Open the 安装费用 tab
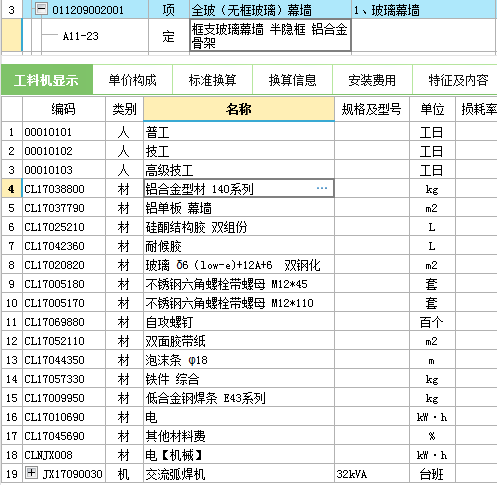497x485 pixels. pos(372,80)
